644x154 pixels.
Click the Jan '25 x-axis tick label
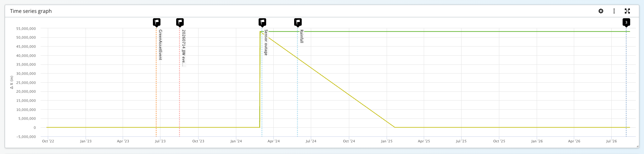point(387,141)
